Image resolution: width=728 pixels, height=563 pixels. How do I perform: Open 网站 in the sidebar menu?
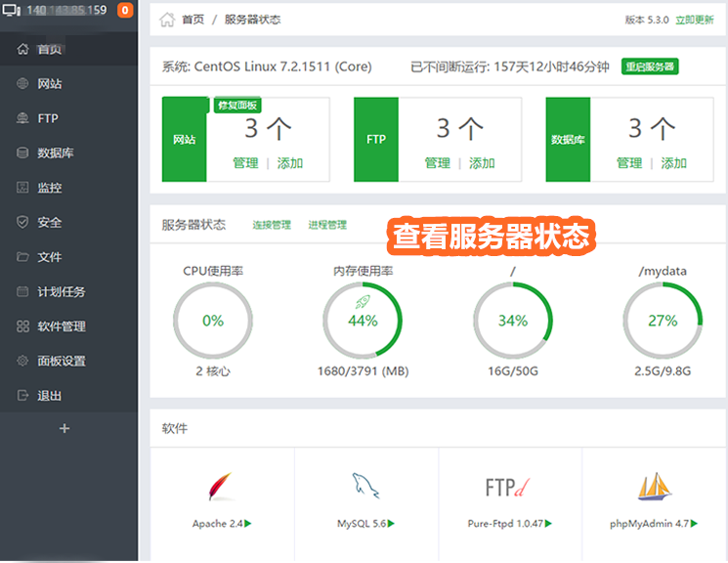click(49, 84)
